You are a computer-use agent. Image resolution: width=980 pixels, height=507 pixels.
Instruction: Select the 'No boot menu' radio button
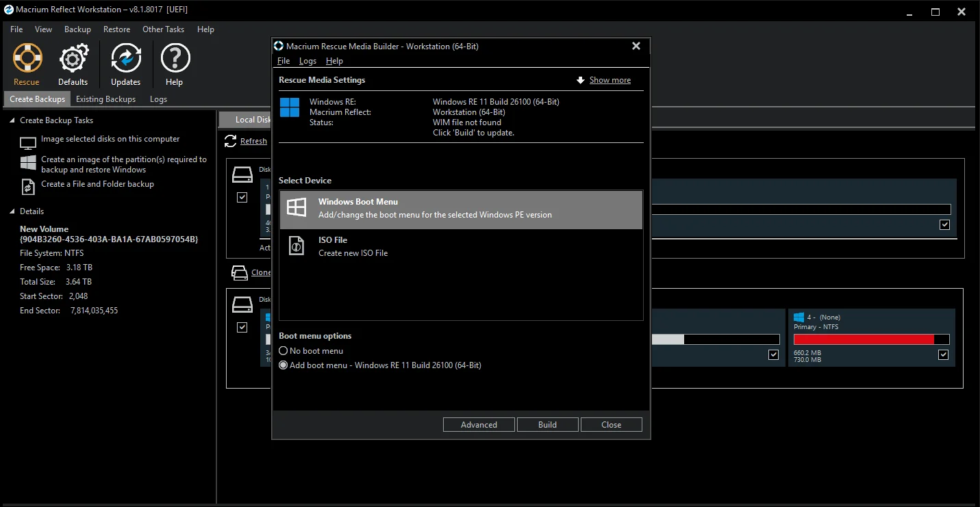(284, 351)
